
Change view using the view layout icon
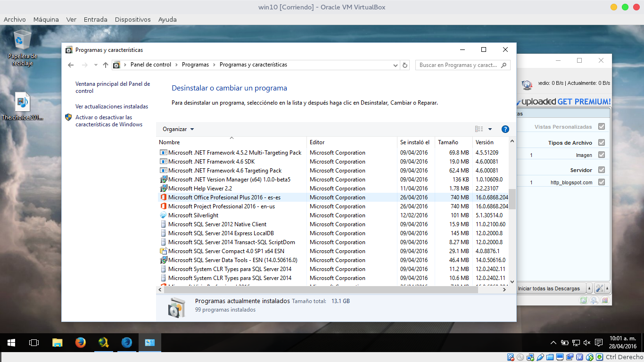pyautogui.click(x=479, y=129)
